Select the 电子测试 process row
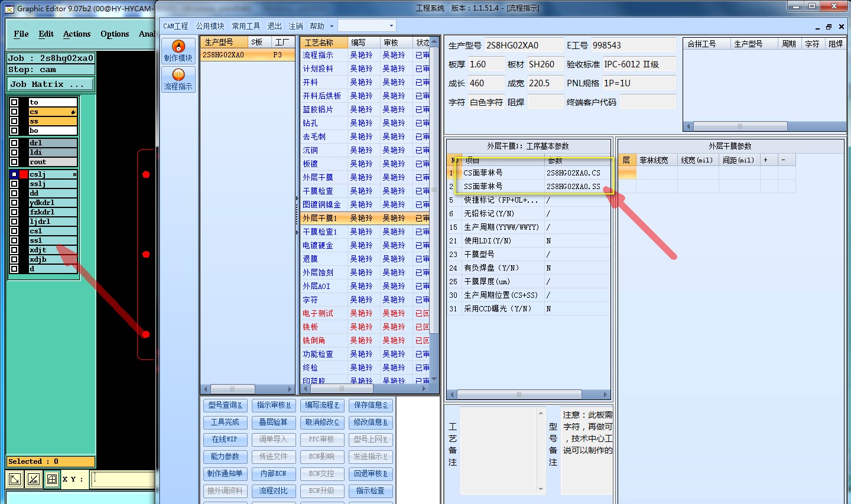 (x=365, y=314)
